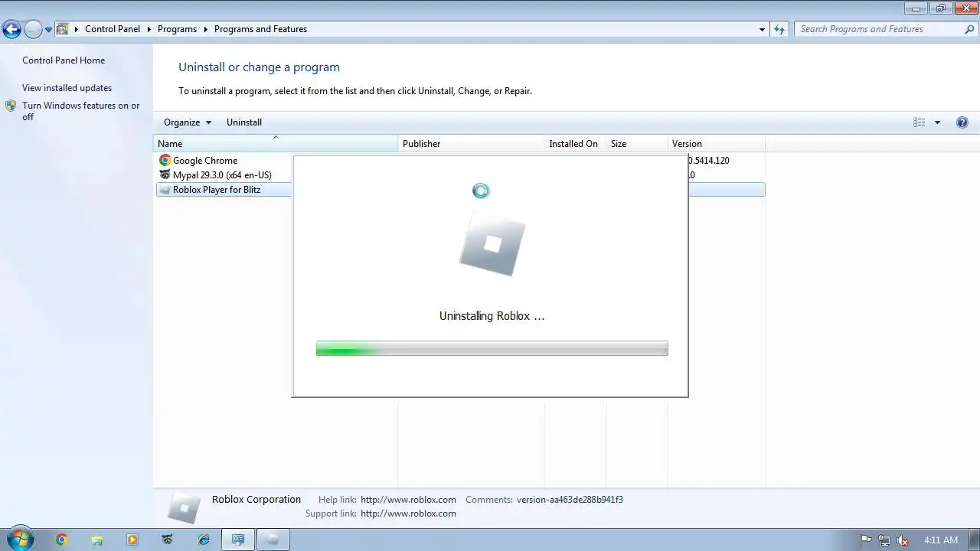Screen dimensions: 980x551
Task: Click the Back navigation arrow
Action: pos(11,30)
